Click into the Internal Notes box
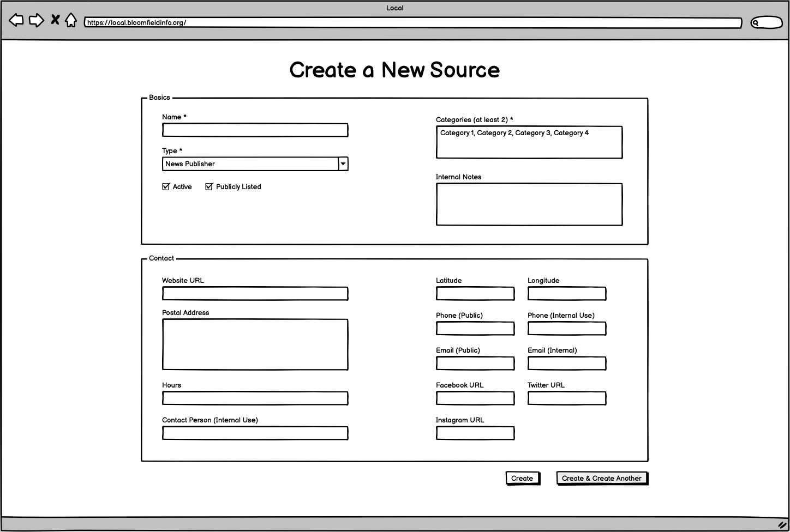 coord(529,204)
